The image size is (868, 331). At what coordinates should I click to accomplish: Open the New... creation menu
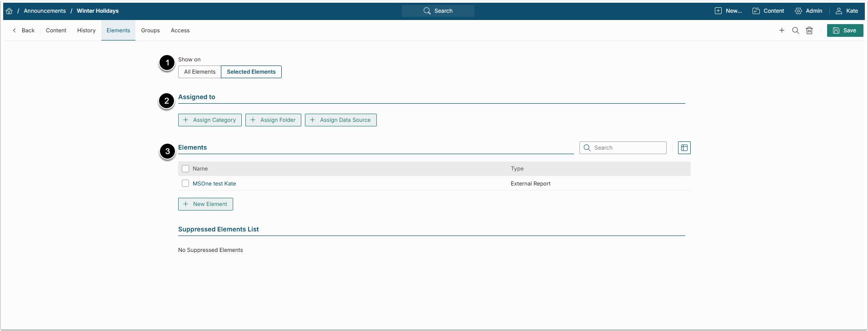(x=728, y=11)
